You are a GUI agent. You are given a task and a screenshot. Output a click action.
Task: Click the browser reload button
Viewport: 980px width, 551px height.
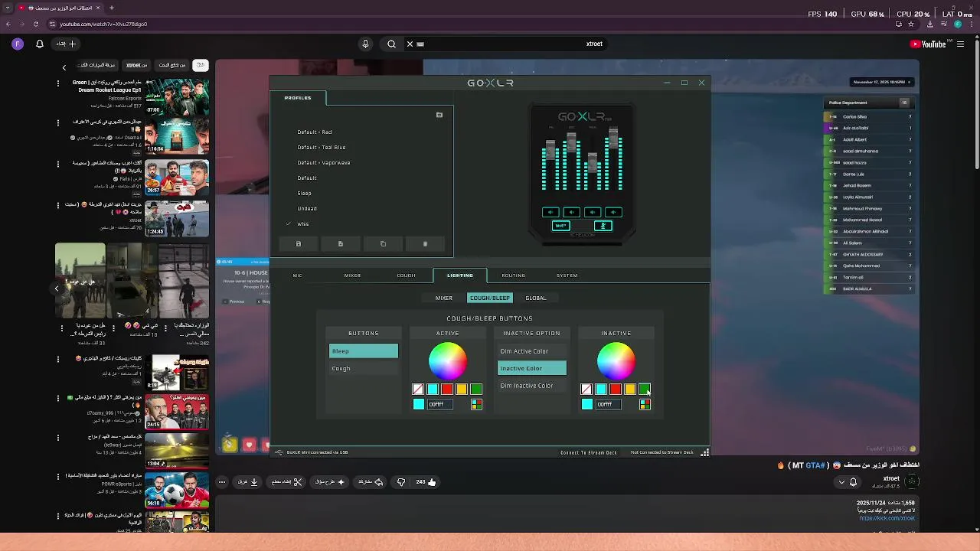[35, 24]
